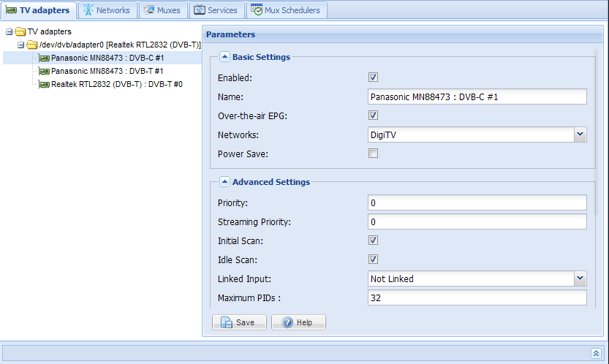Click the /dev/dvb/adapter0 folder icon

point(32,45)
